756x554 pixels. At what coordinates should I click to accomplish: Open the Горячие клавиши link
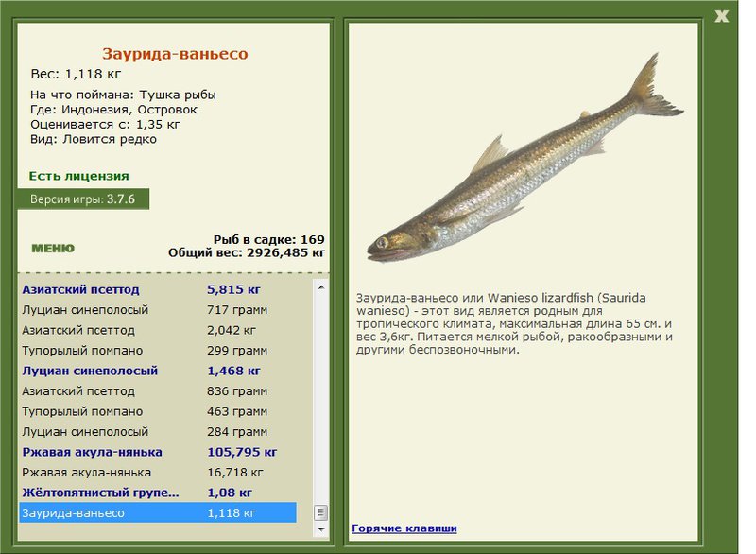(x=404, y=528)
